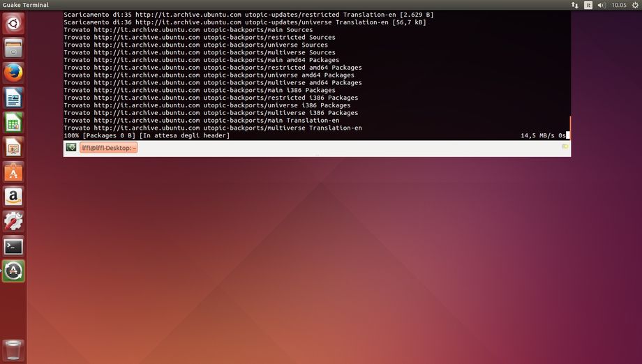Image resolution: width=642 pixels, height=364 pixels.
Task: Click line 'utopic-backports/multiverse Sources'
Action: click(x=200, y=52)
